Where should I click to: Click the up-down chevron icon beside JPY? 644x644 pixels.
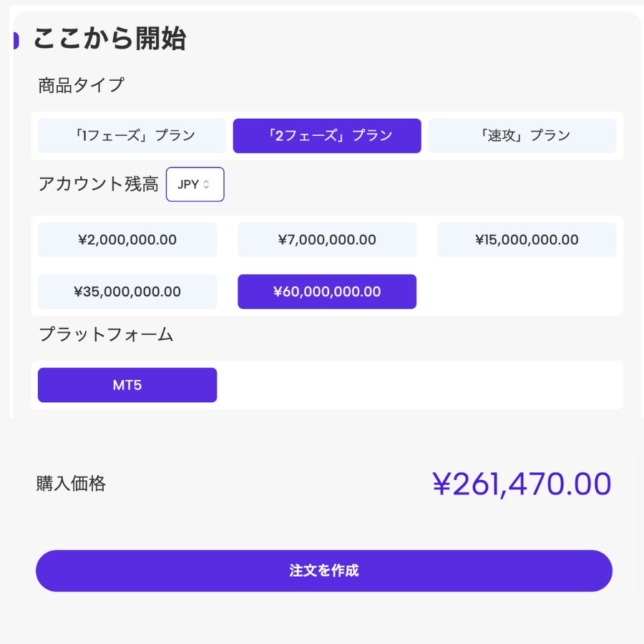[207, 185]
